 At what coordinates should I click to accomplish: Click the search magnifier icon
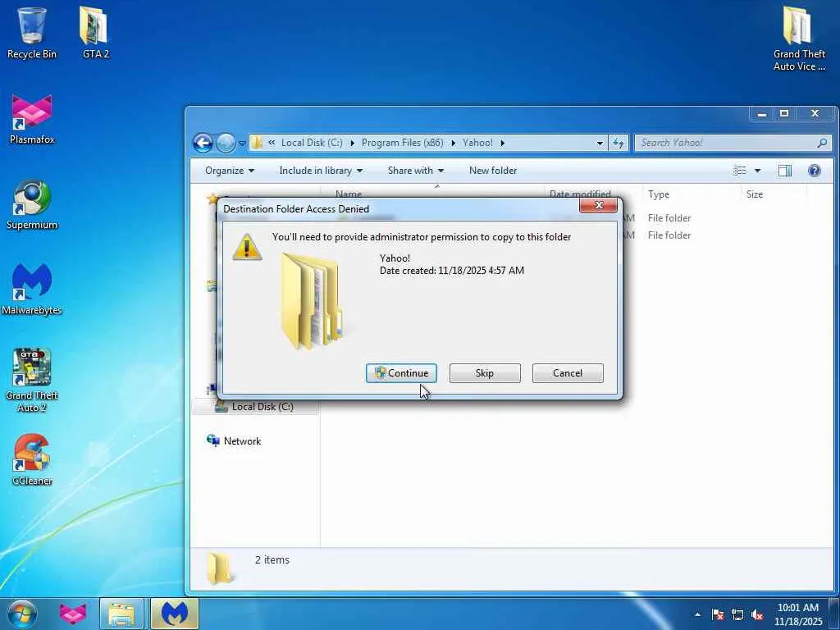point(822,143)
